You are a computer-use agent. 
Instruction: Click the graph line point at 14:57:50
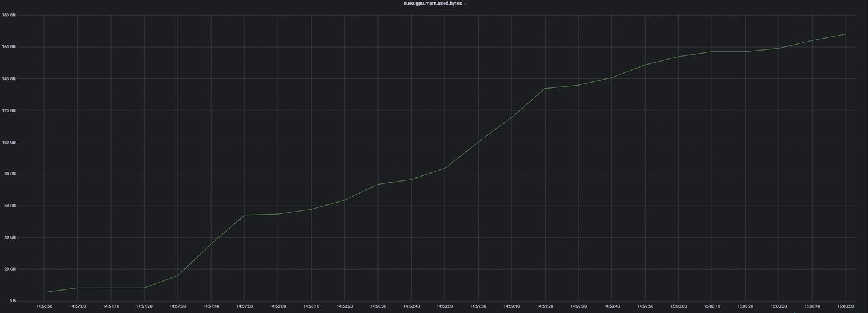pyautogui.click(x=244, y=215)
